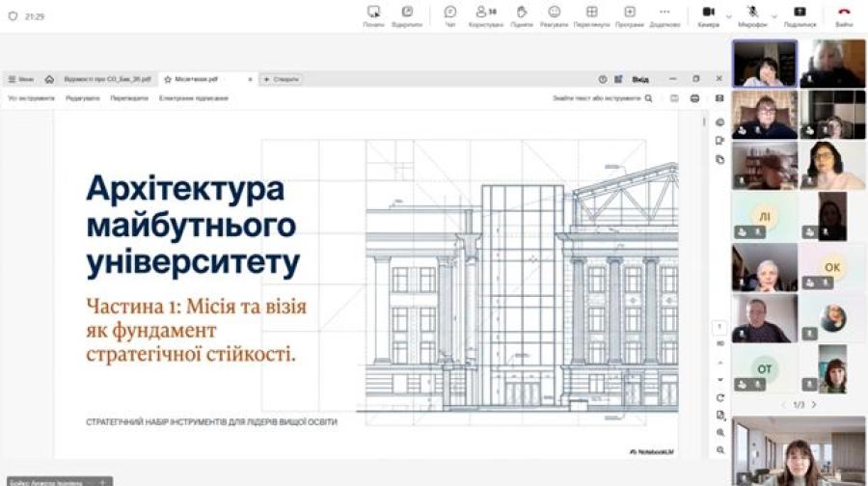The width and height of the screenshot is (868, 486).
Task: Click the save icon left of the printer icon
Action: pyautogui.click(x=674, y=98)
